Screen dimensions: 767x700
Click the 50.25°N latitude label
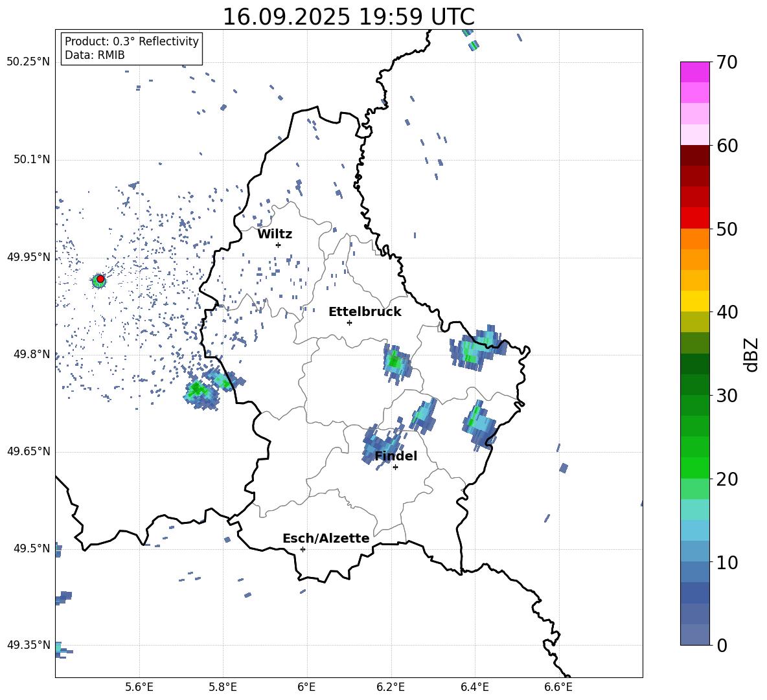[x=29, y=62]
